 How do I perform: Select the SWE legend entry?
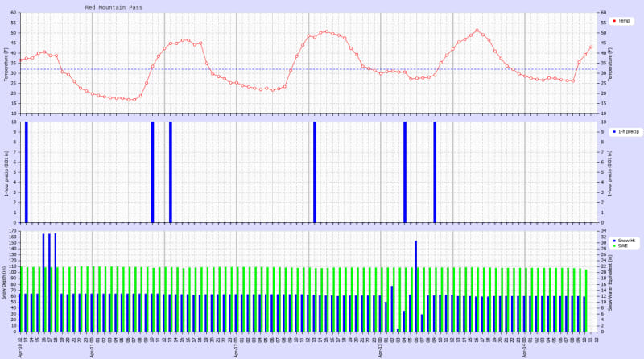click(621, 246)
